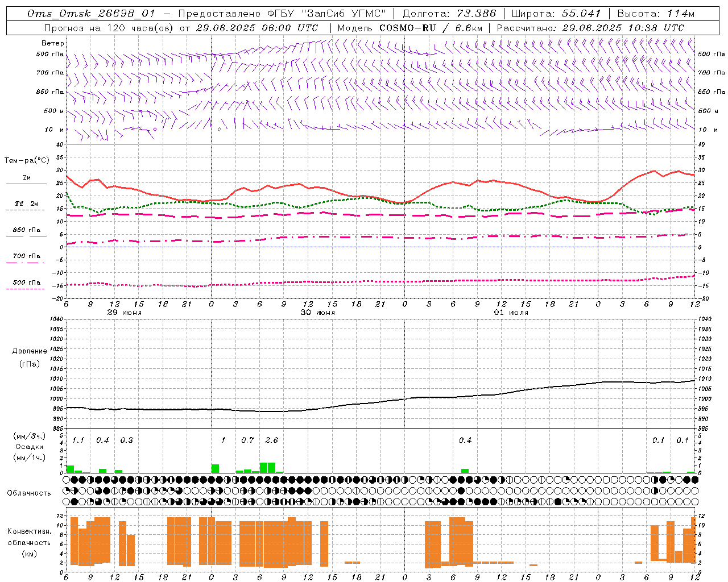
Task: Click the 01 июля date label
Action: 511,313
